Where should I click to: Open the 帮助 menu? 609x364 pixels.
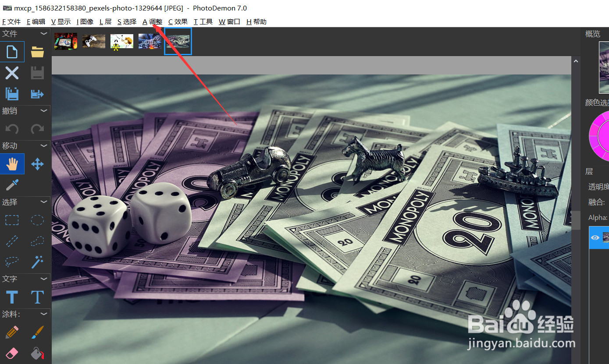click(256, 21)
